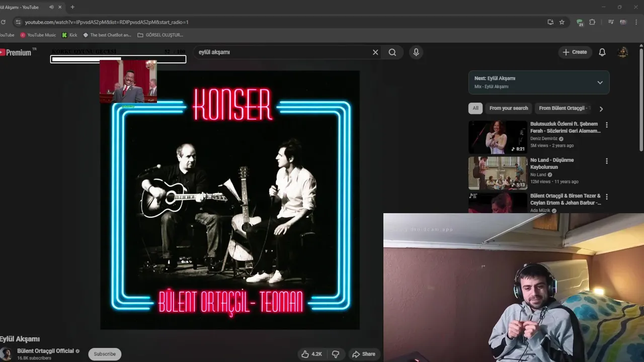This screenshot has width=644, height=362.
Task: Open the Chrome profile avatar
Action: [623, 22]
